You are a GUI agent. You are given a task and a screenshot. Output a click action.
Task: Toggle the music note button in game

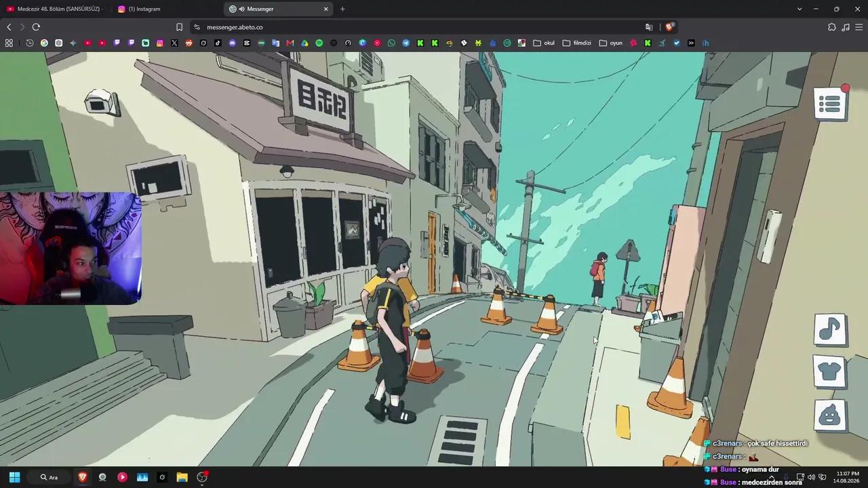pos(830,330)
